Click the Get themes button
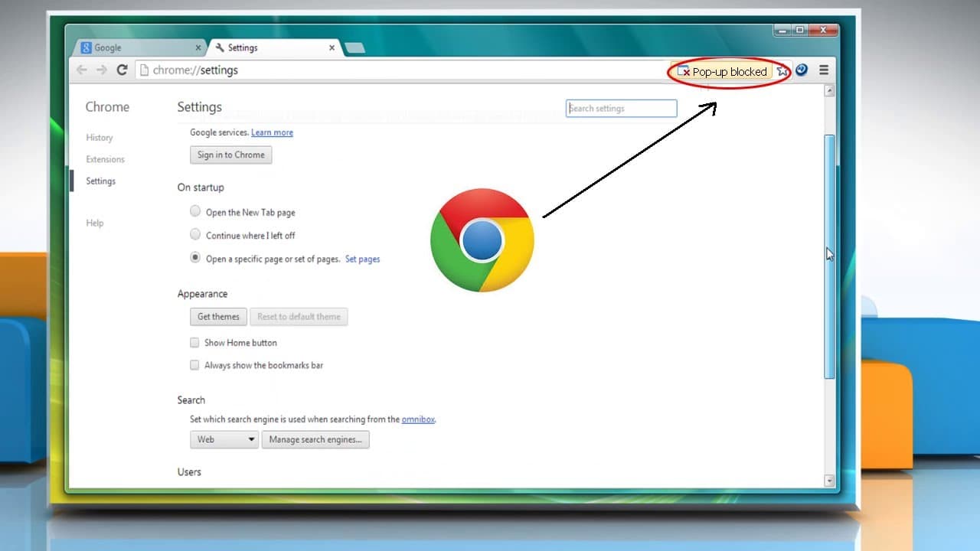The width and height of the screenshot is (980, 551). click(218, 317)
